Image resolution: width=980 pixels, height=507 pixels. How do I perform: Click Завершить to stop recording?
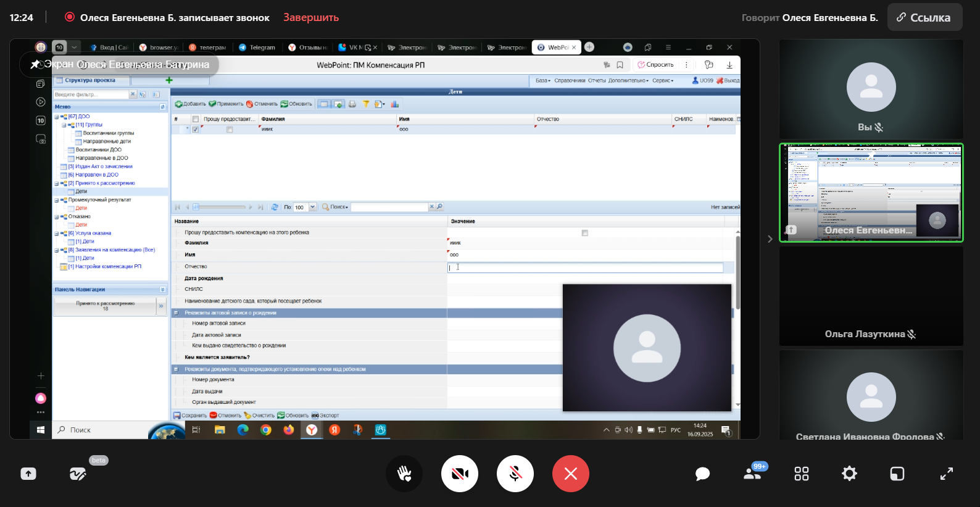click(311, 17)
